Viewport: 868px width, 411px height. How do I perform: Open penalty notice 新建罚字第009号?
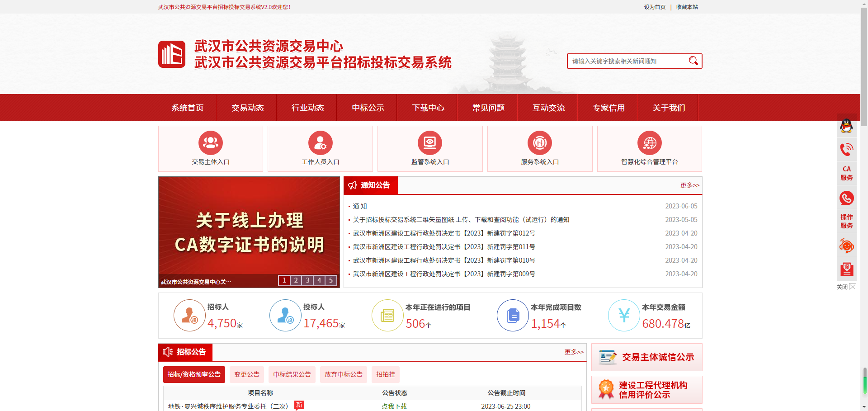click(x=444, y=274)
